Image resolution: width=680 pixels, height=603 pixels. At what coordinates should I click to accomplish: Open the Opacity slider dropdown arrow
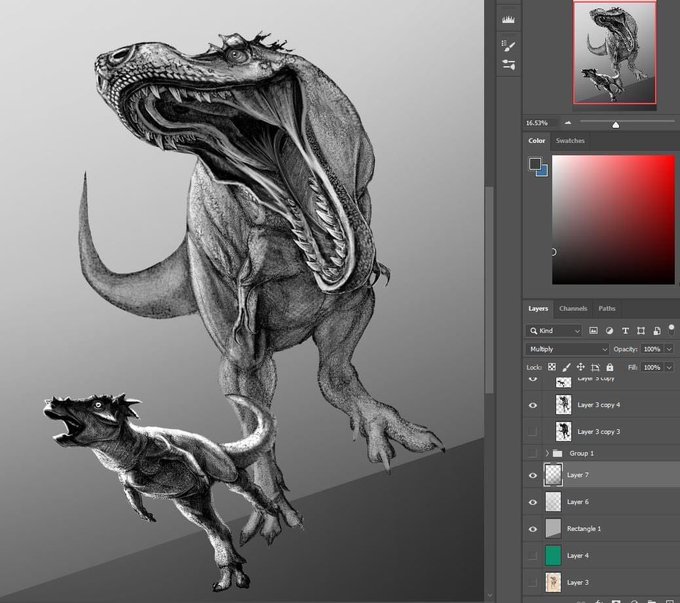pos(669,349)
